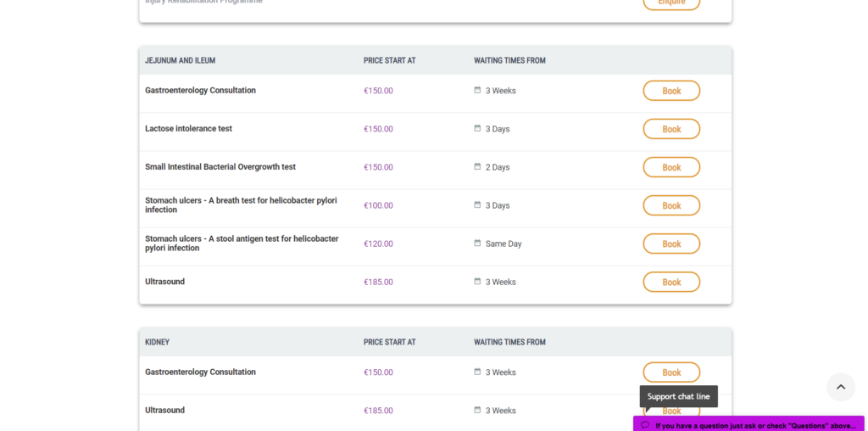Click calendar icon beside Lactose intolerance test wait
This screenshot has width=868, height=431.
(477, 128)
